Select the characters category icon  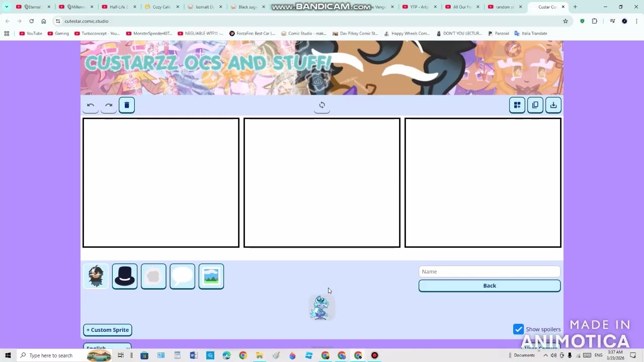[x=96, y=277]
